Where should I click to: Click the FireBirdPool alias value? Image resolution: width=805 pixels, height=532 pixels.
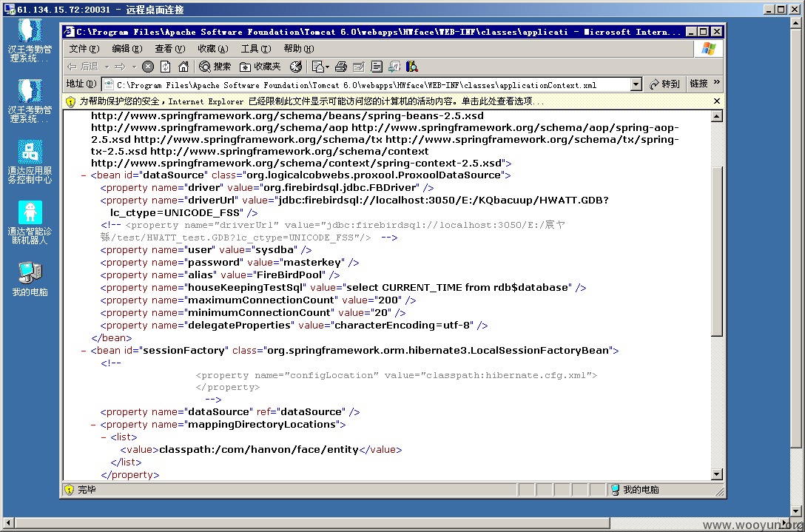coord(290,275)
